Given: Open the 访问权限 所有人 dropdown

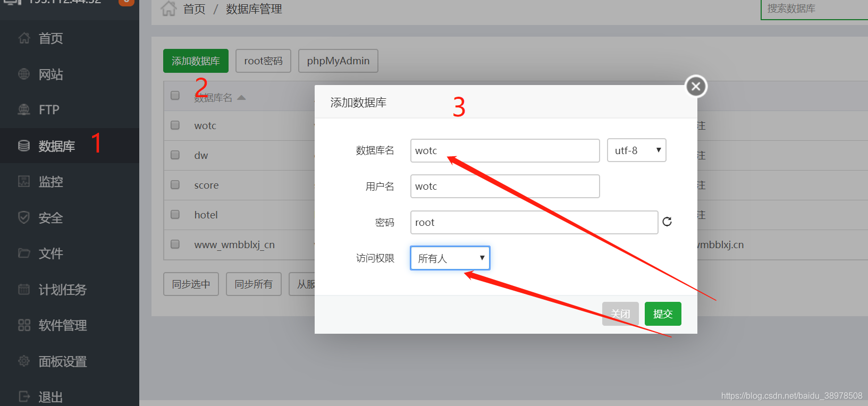Looking at the screenshot, I should 450,258.
